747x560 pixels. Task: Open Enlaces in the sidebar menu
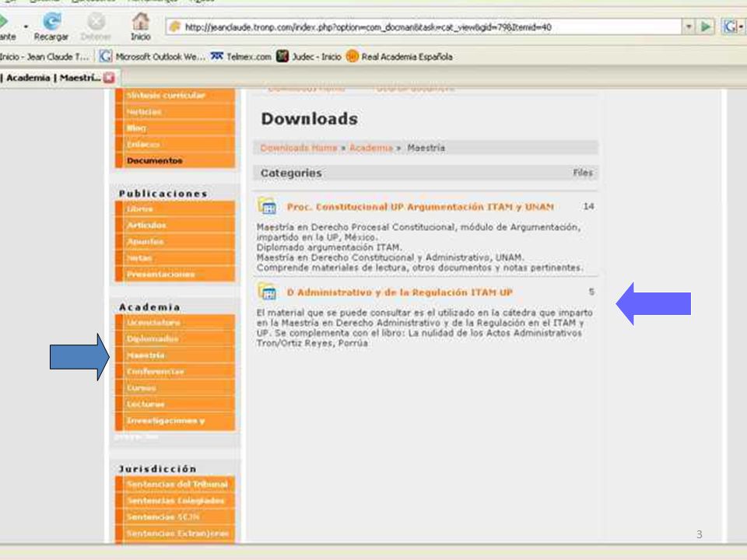point(175,144)
